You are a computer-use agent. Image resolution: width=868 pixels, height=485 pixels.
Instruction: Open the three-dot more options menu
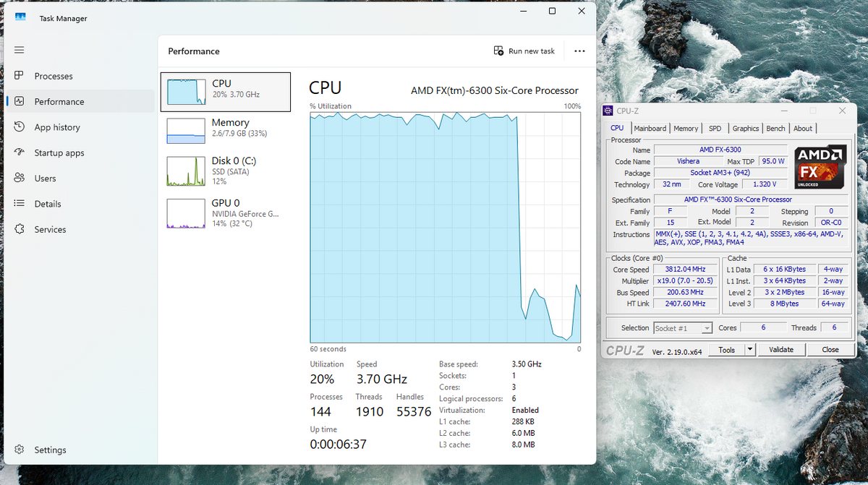(x=579, y=51)
